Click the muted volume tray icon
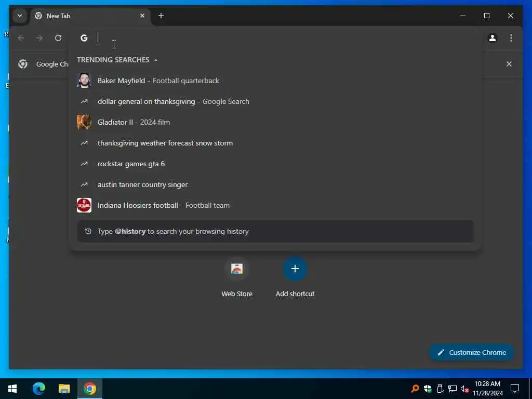 pos(465,389)
